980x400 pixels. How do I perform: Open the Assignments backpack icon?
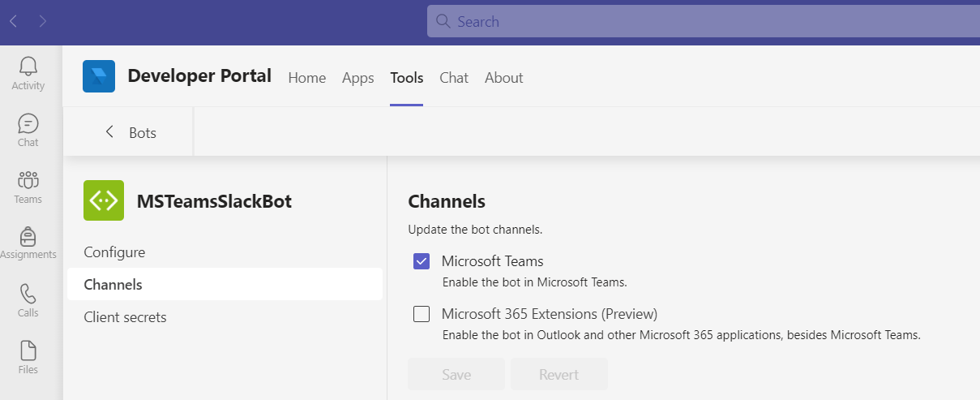[x=28, y=236]
